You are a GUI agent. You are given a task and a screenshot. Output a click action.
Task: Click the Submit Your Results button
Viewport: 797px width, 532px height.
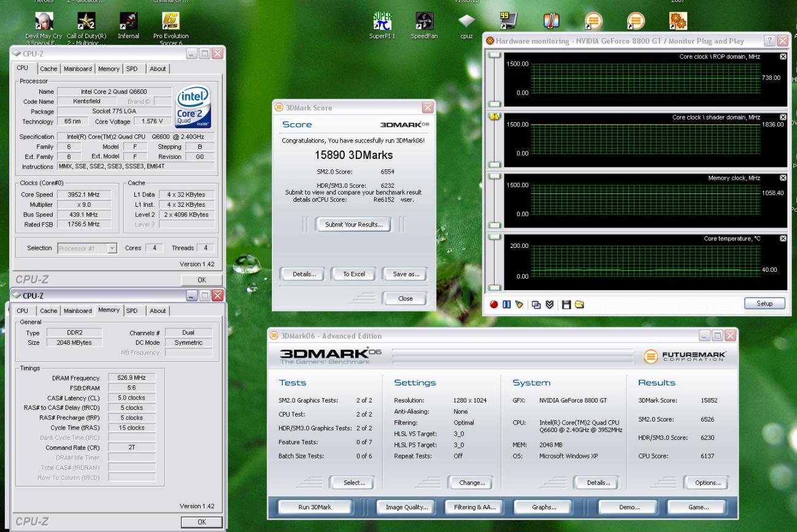click(354, 225)
